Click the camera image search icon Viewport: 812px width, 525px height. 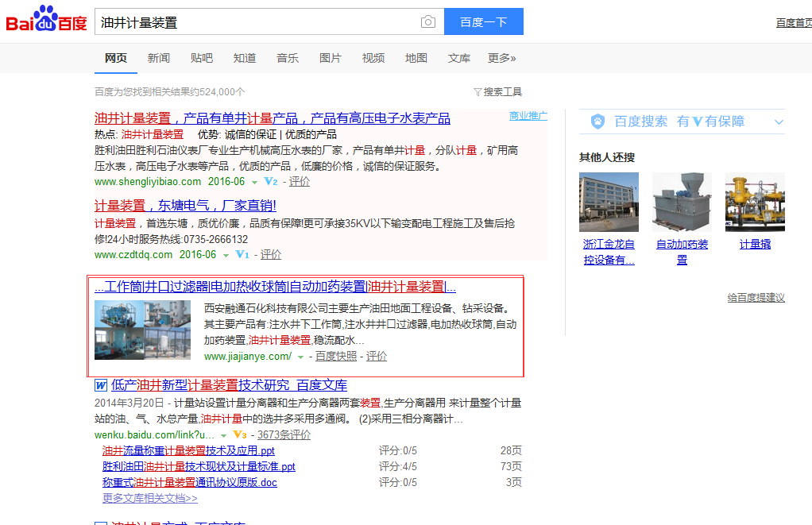(x=428, y=22)
